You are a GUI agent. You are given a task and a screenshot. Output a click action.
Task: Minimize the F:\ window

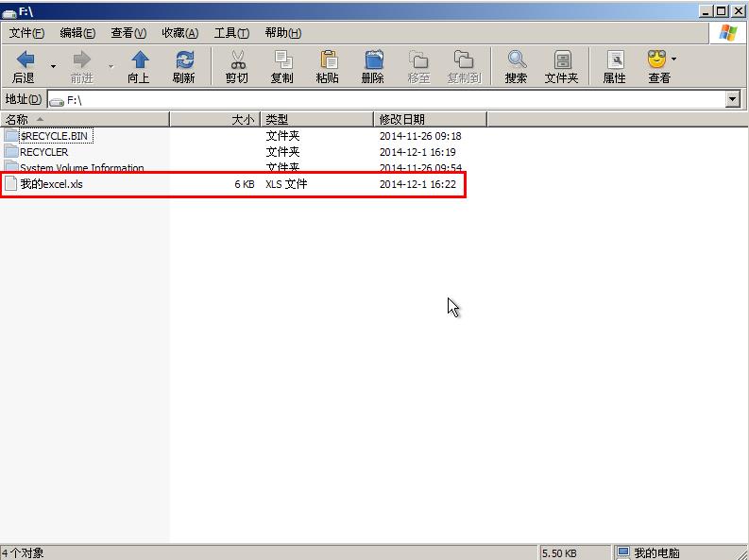tap(706, 11)
